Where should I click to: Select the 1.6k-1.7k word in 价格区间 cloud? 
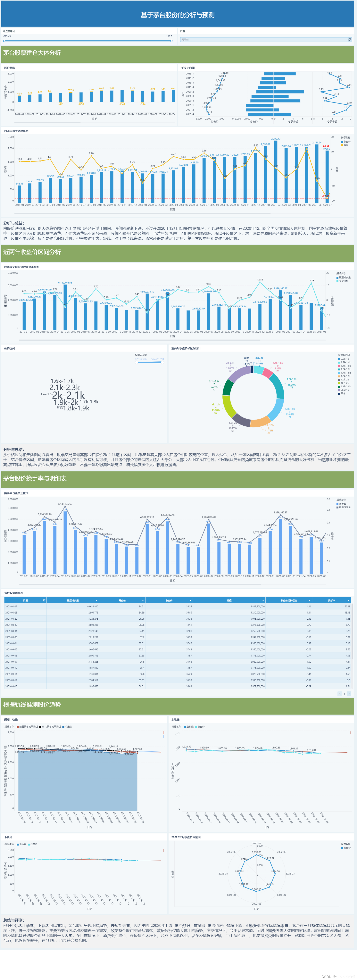pos(62,381)
